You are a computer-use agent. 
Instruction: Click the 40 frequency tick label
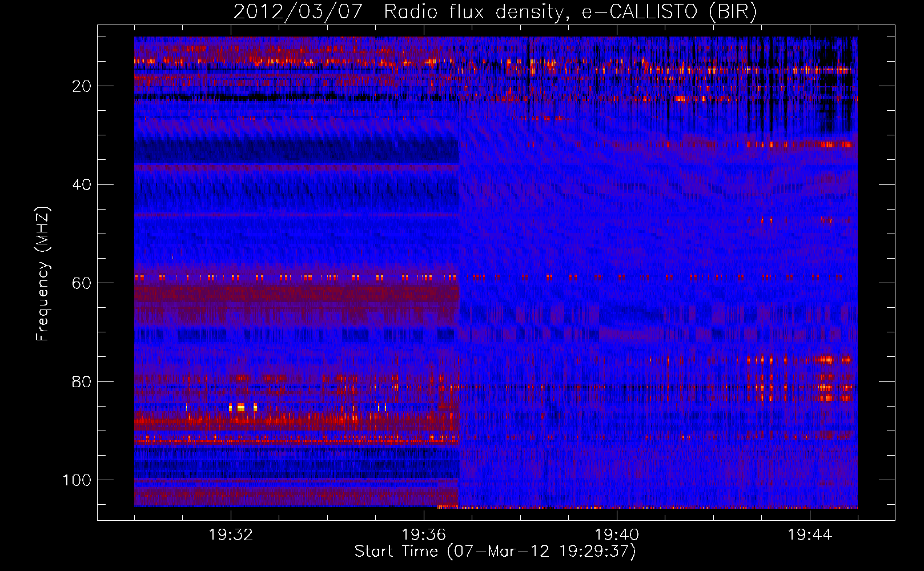82,185
